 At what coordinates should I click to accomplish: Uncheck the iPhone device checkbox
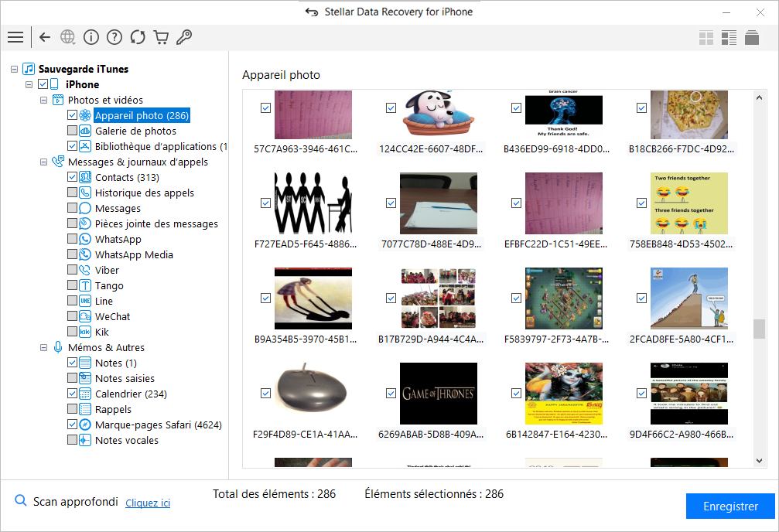(43, 84)
